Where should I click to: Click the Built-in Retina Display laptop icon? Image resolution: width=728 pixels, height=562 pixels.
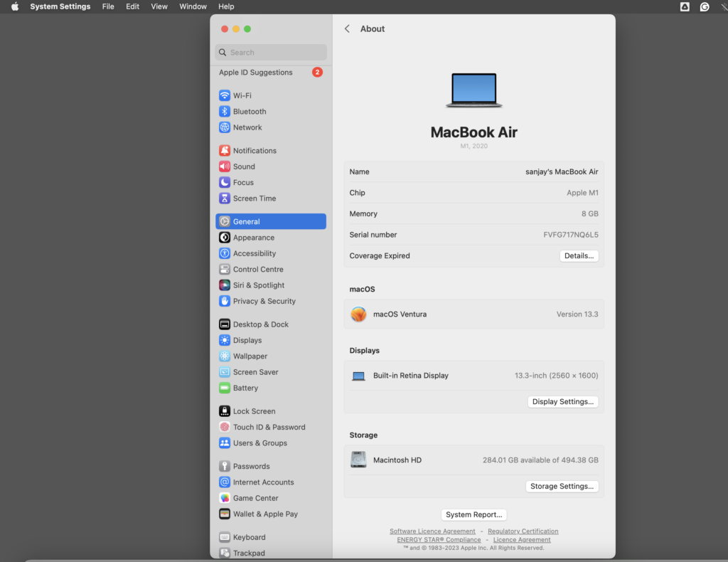click(358, 376)
